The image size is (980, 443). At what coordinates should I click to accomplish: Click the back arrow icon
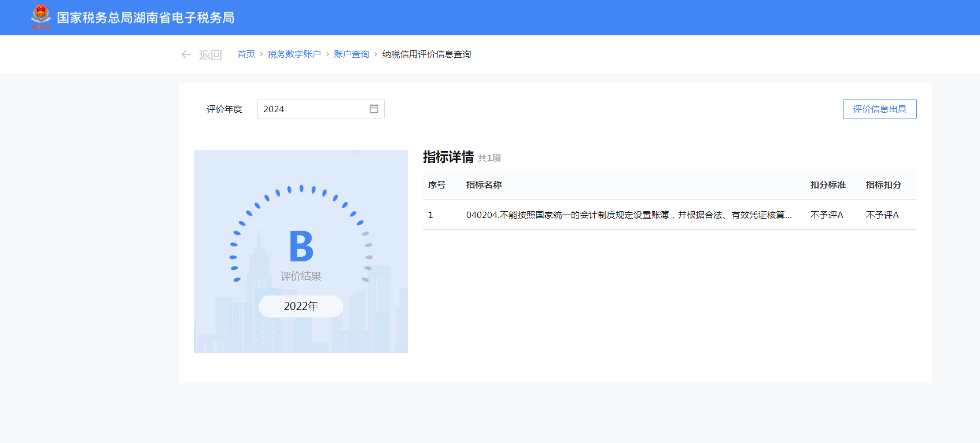pyautogui.click(x=186, y=54)
